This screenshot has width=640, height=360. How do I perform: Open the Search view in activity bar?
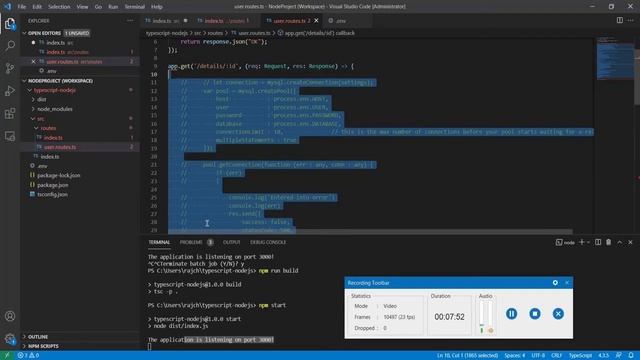(10, 46)
